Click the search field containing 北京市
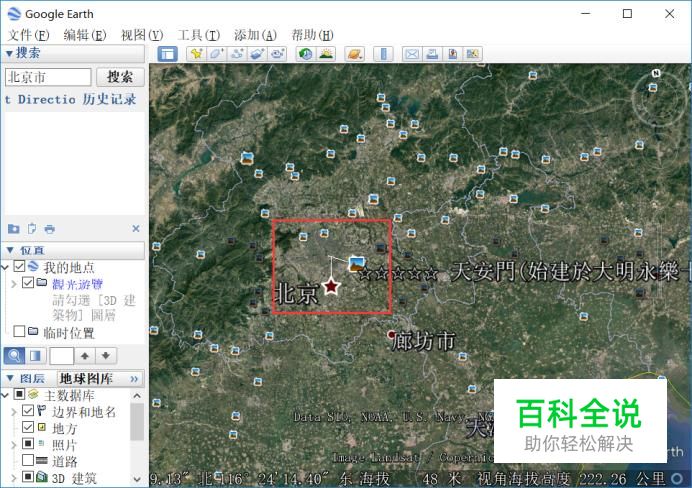Screen dimensions: 692x488 pos(48,77)
